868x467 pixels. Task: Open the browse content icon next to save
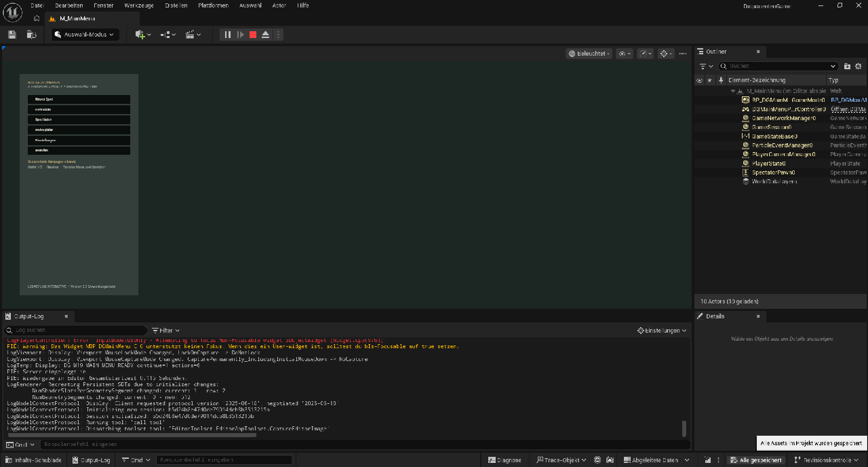31,35
